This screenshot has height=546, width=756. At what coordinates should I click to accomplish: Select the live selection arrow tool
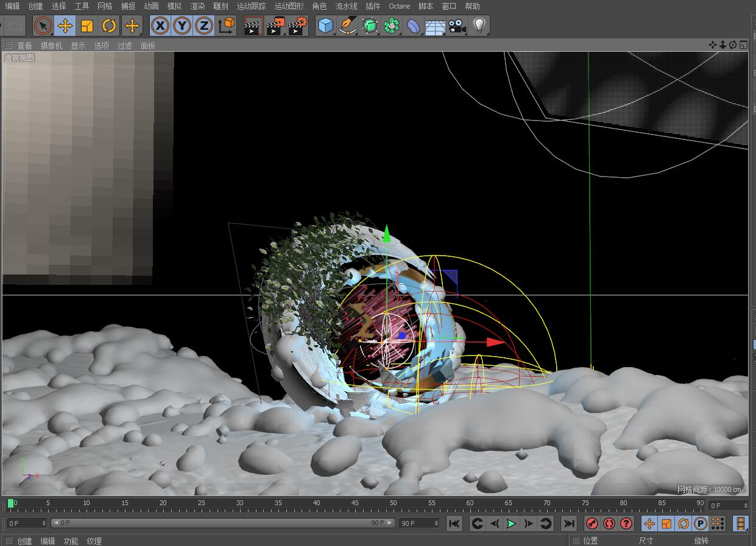43,26
